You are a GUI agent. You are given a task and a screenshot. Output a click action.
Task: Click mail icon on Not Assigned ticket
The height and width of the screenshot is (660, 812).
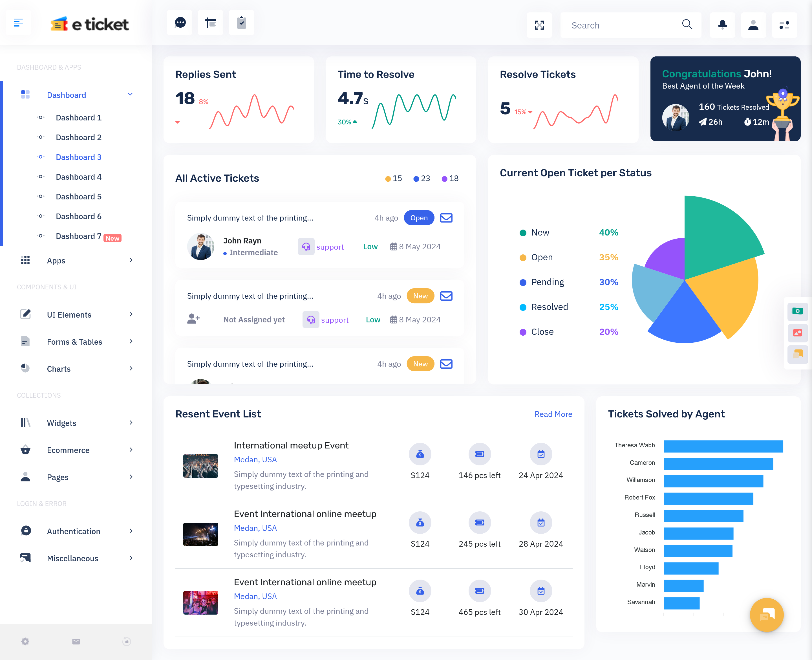(446, 296)
